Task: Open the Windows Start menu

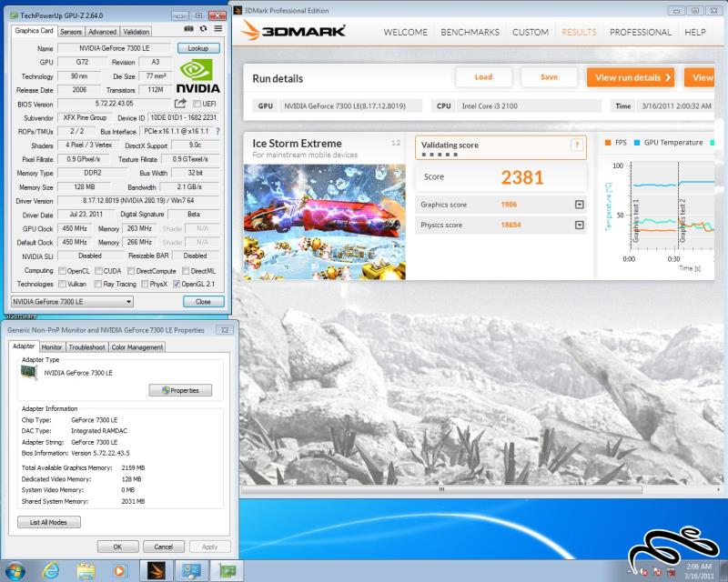Action: point(14,570)
